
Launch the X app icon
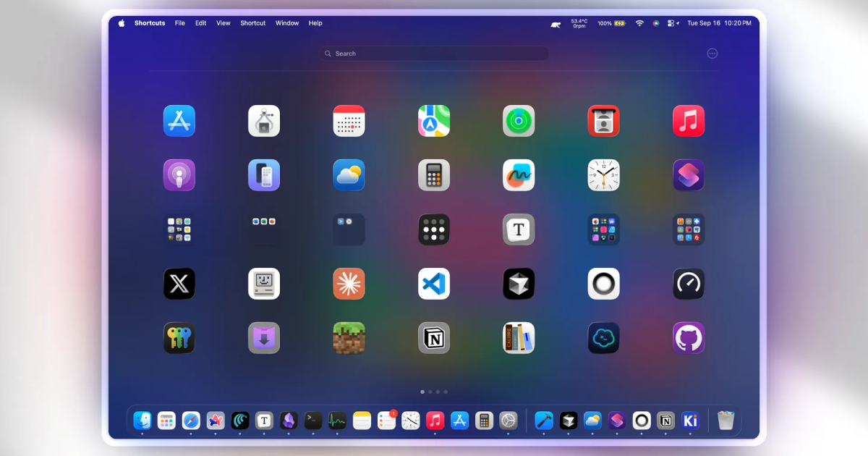(179, 284)
